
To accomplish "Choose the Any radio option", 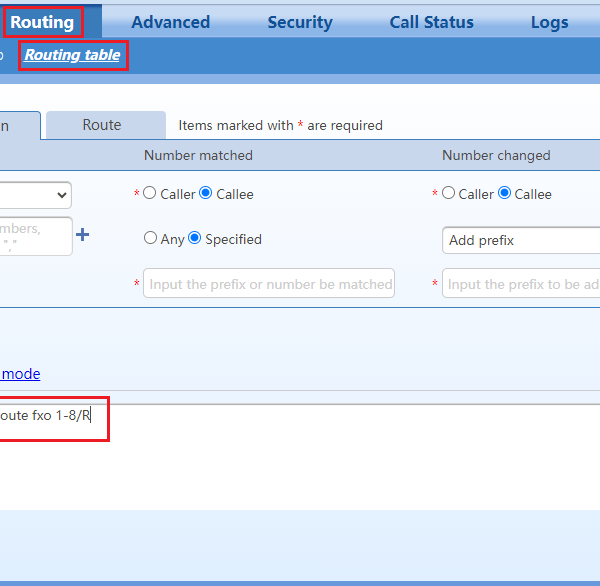I will click(151, 239).
